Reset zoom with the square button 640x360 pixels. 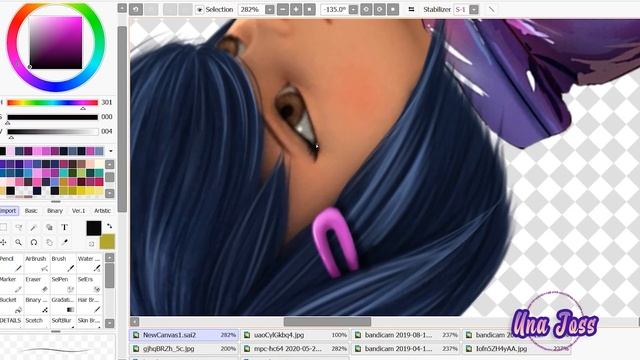tap(310, 9)
